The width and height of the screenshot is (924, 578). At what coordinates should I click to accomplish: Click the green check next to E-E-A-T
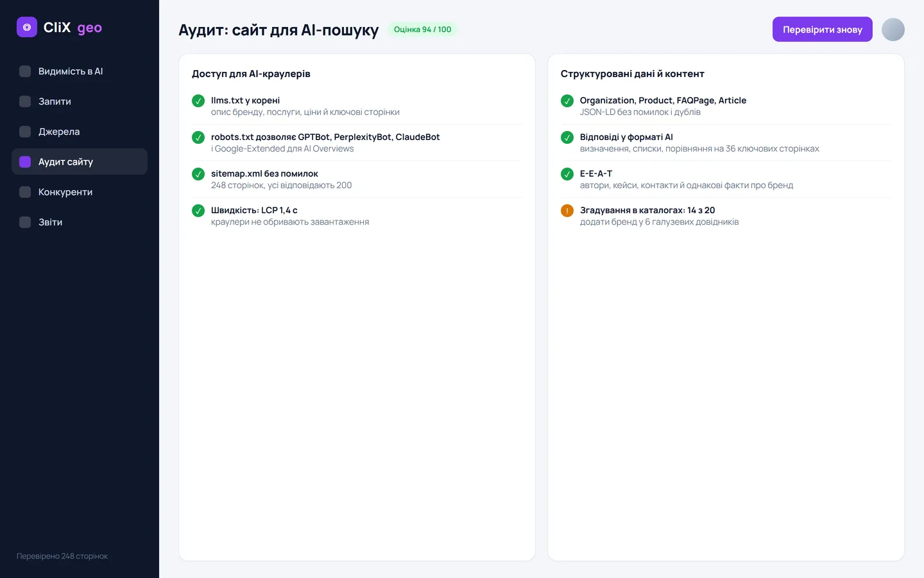[567, 174]
